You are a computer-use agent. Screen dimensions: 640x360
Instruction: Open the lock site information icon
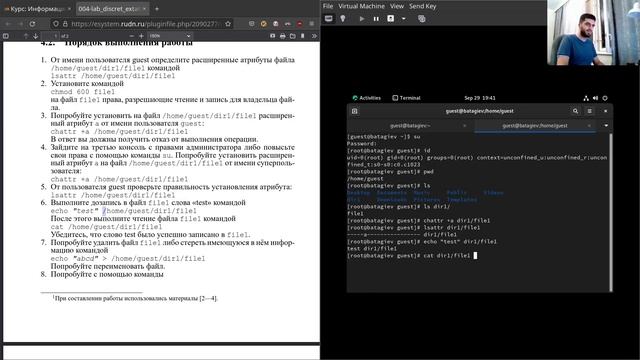[65, 24]
